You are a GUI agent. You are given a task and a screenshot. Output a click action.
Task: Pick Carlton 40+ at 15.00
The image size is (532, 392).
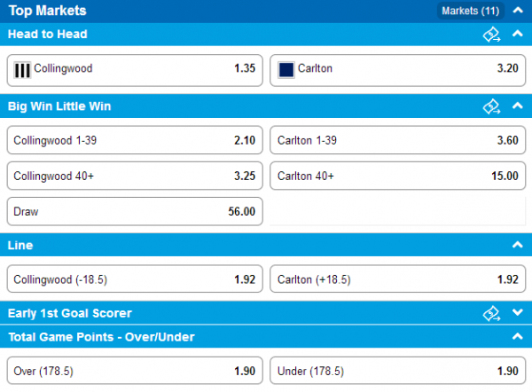click(x=397, y=176)
